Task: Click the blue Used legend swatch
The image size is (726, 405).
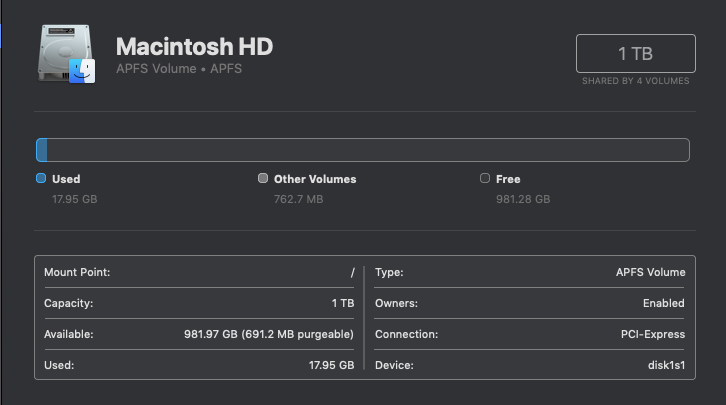Action: pyautogui.click(x=41, y=178)
